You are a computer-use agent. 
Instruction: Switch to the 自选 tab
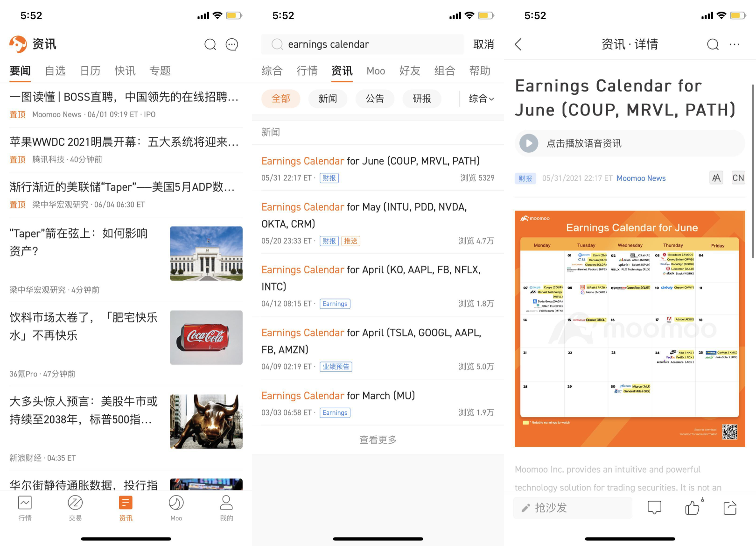click(x=55, y=71)
